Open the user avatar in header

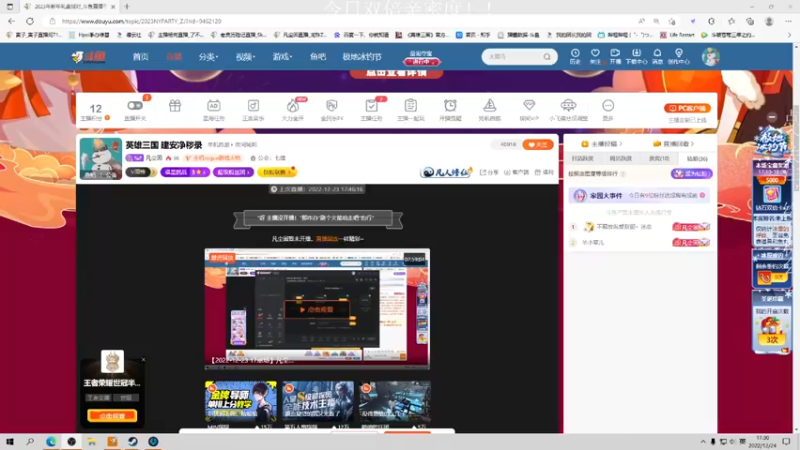(x=710, y=57)
